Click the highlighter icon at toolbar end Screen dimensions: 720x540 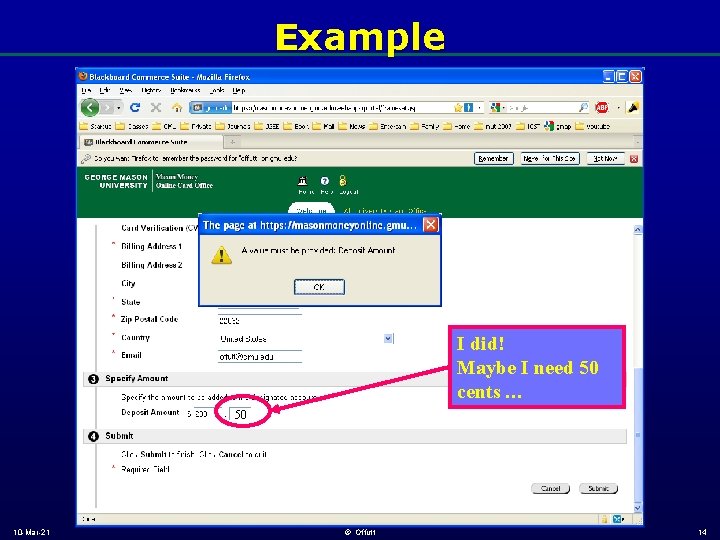point(633,107)
